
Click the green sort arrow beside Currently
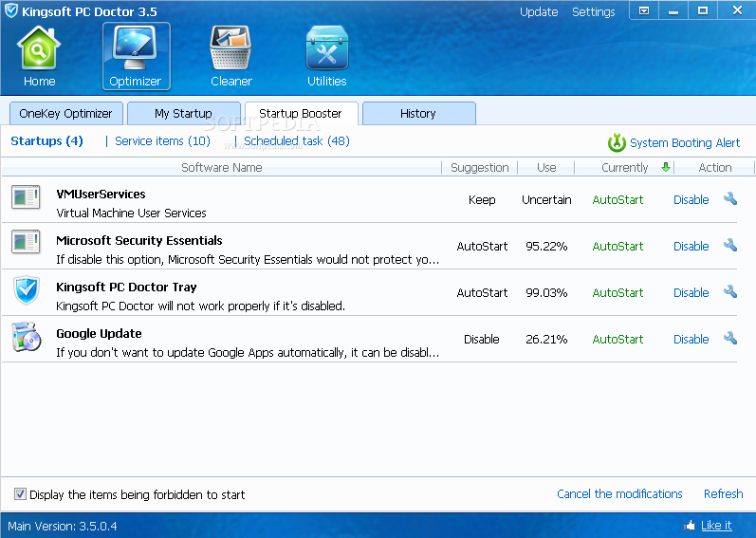click(x=666, y=167)
